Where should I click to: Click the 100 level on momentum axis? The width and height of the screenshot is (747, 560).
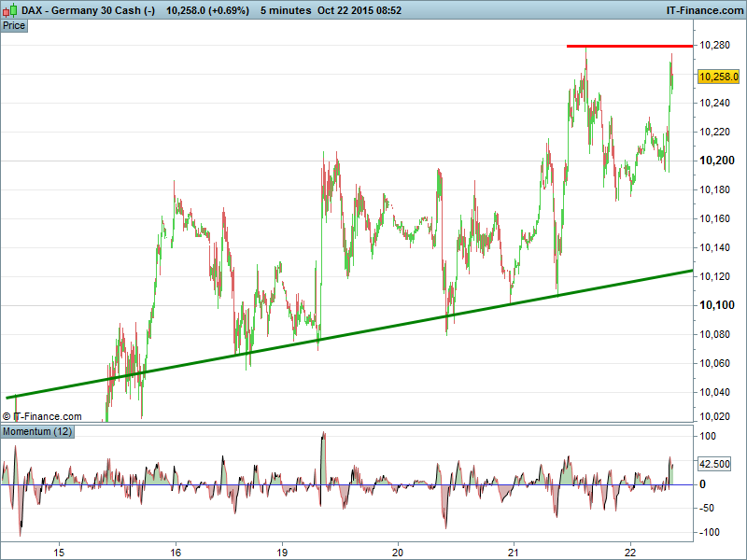(x=709, y=436)
